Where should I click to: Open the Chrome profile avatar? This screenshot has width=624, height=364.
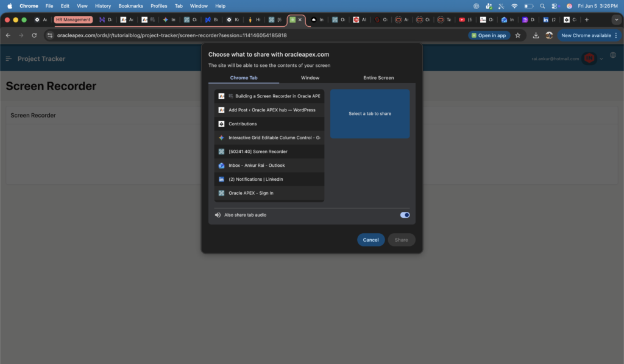pos(549,35)
